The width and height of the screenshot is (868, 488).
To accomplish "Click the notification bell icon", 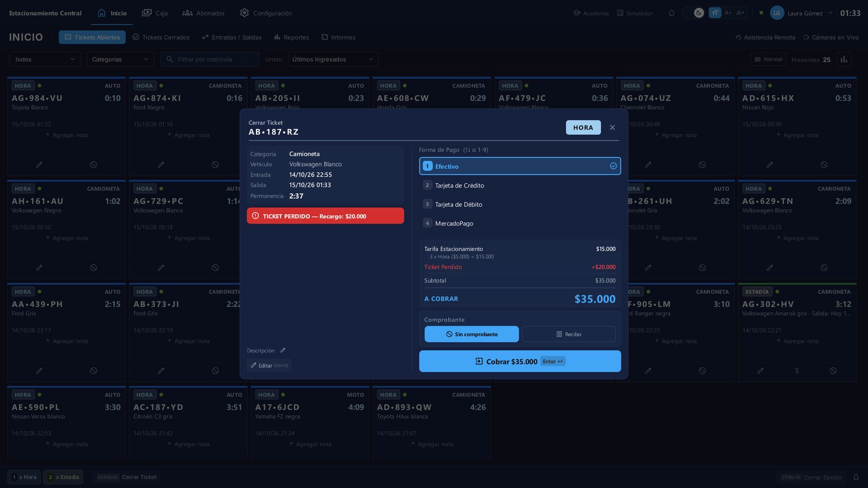I will [x=856, y=477].
